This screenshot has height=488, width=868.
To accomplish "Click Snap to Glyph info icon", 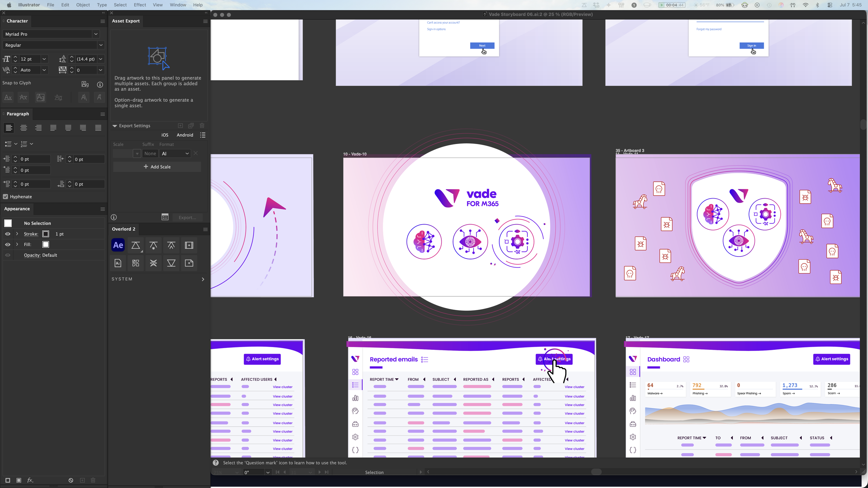I will click(x=100, y=84).
